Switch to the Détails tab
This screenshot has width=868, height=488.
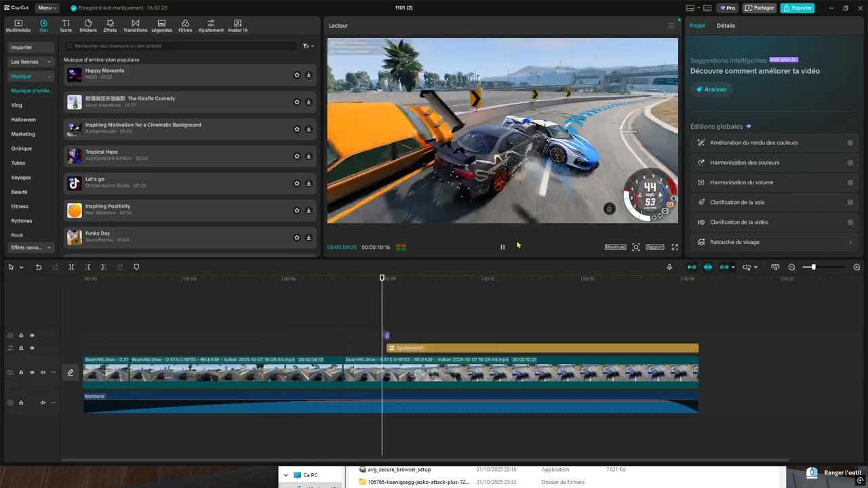pyautogui.click(x=726, y=26)
